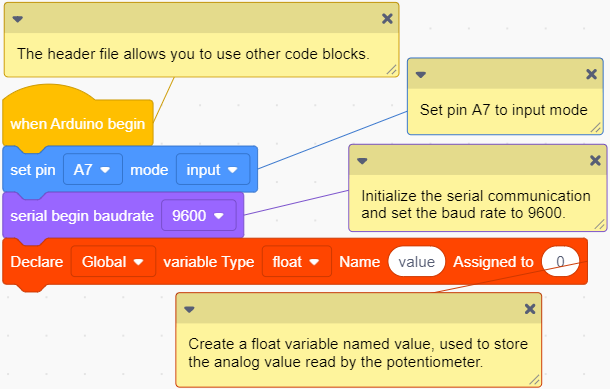The image size is (610, 389).
Task: Click resize handle of float variable comment
Action: coord(535,379)
